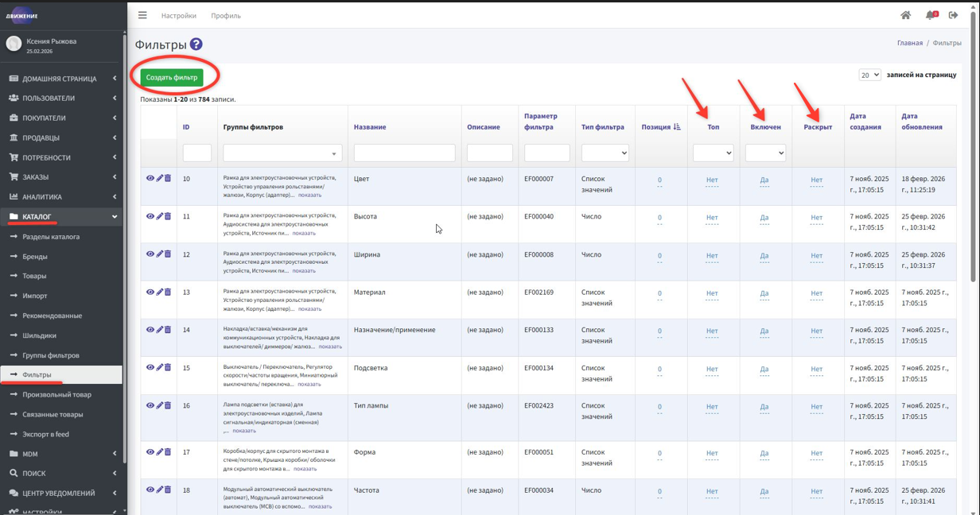Toggle Топ value 'Нет' for Высота row
Viewport: 980px width, 515px height.
[712, 217]
